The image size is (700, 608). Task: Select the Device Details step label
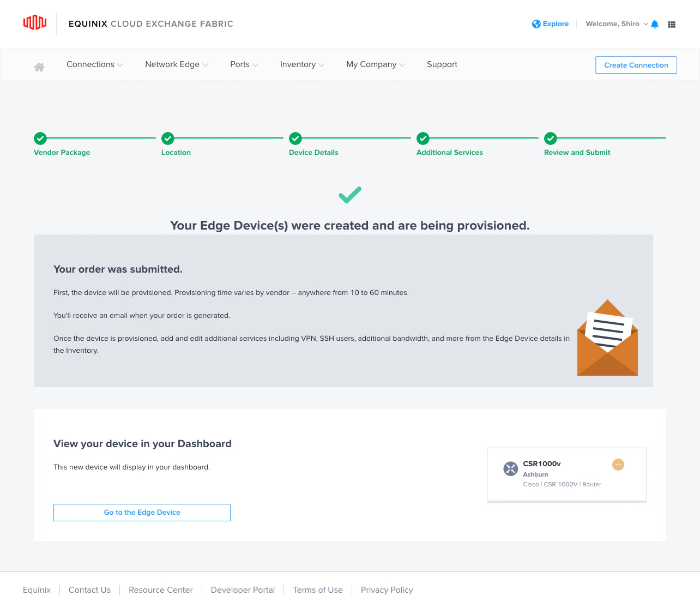pos(313,153)
